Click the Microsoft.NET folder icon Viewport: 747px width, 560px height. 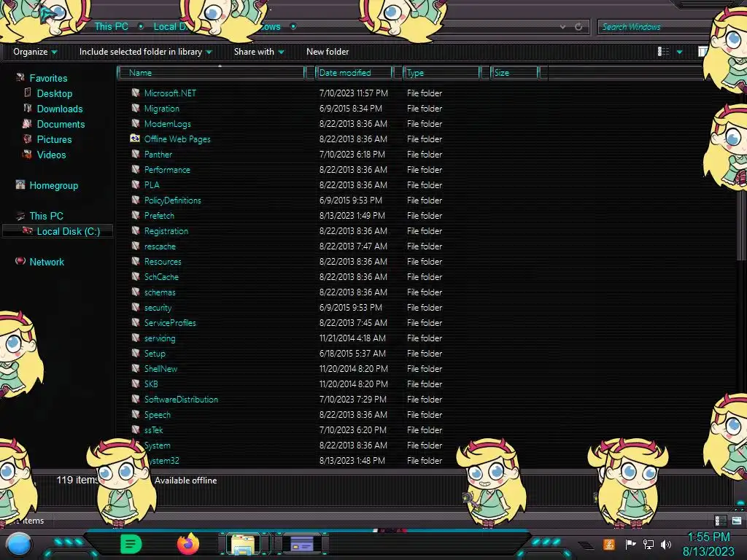pos(136,93)
